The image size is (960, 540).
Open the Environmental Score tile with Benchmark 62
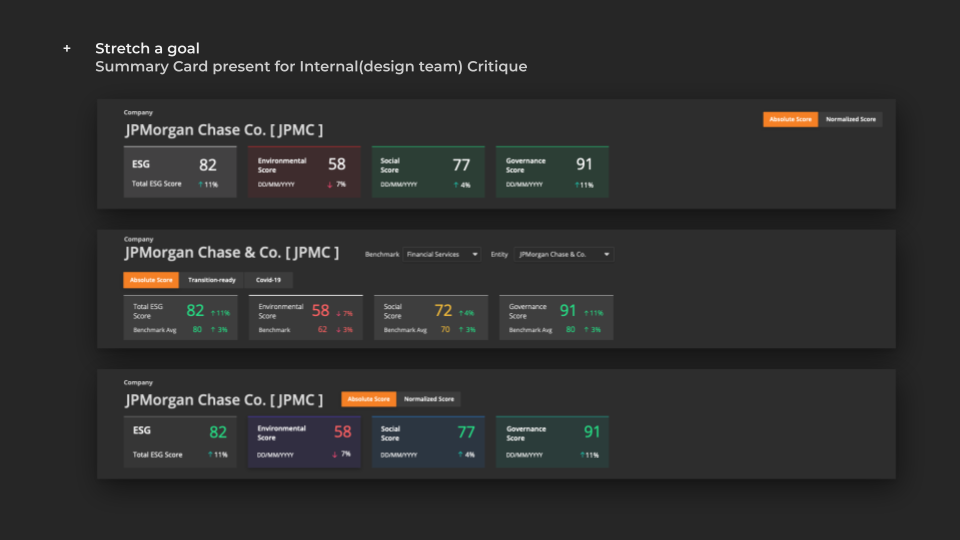click(x=306, y=317)
